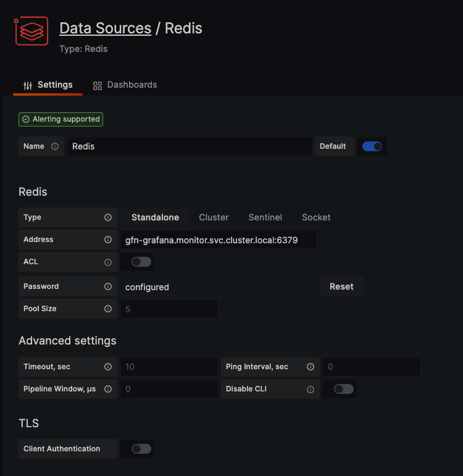This screenshot has width=463, height=476.
Task: Click the 'Default' label
Action: tap(333, 146)
